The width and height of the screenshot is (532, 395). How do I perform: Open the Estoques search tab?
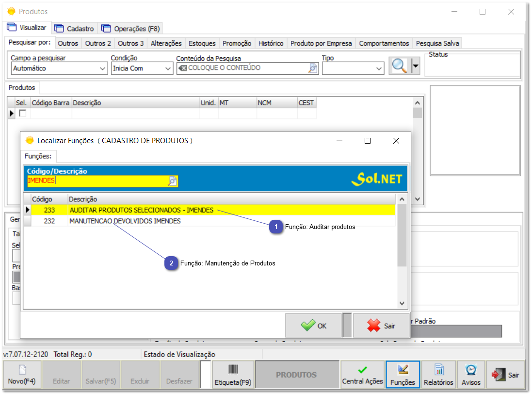pos(202,43)
